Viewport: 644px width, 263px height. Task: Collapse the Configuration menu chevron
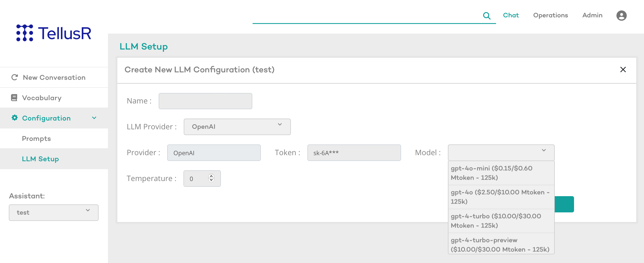click(94, 118)
